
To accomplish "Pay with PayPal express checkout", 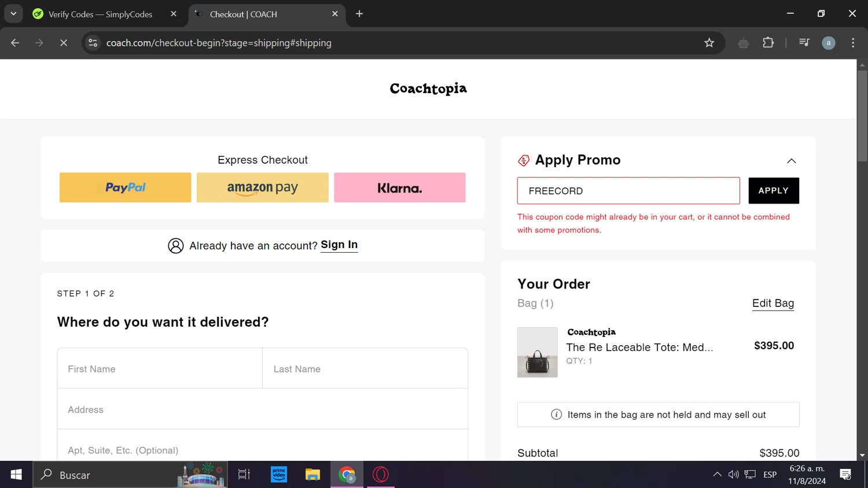I will click(126, 187).
